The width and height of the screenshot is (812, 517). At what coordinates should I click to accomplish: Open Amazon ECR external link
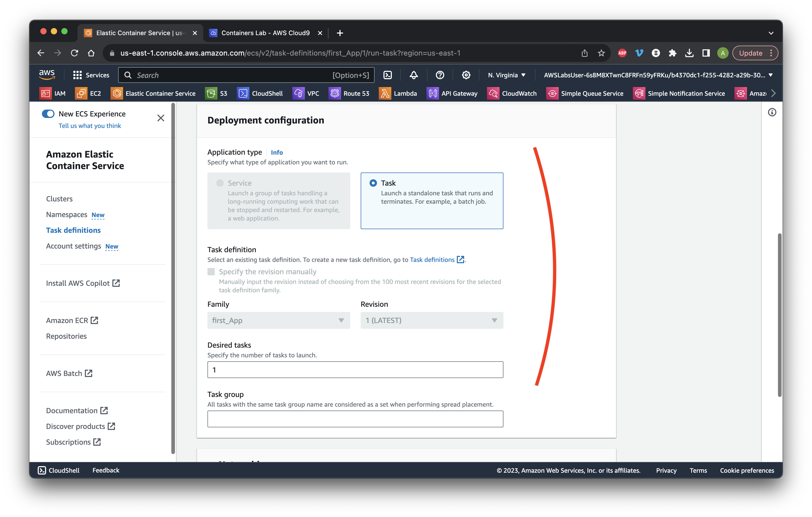pyautogui.click(x=72, y=320)
